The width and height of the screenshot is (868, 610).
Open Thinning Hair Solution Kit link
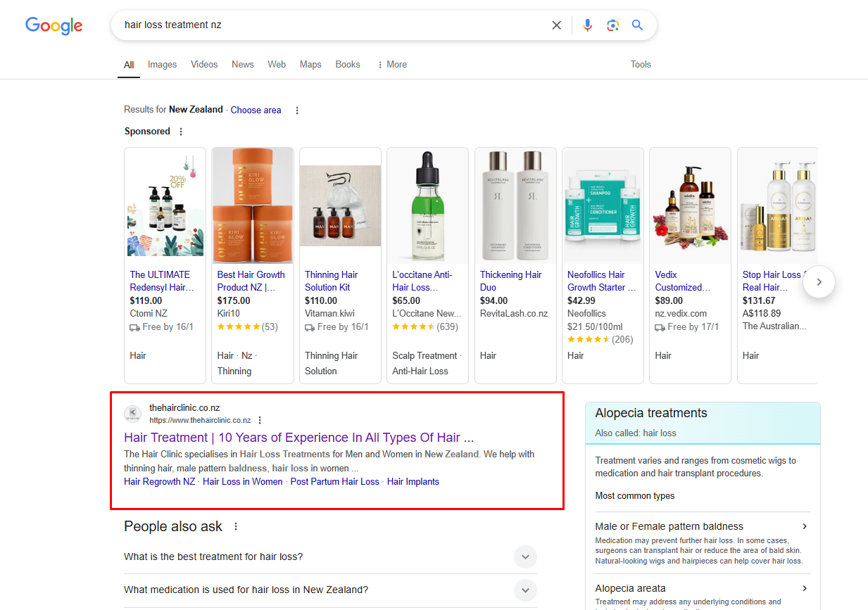(332, 281)
